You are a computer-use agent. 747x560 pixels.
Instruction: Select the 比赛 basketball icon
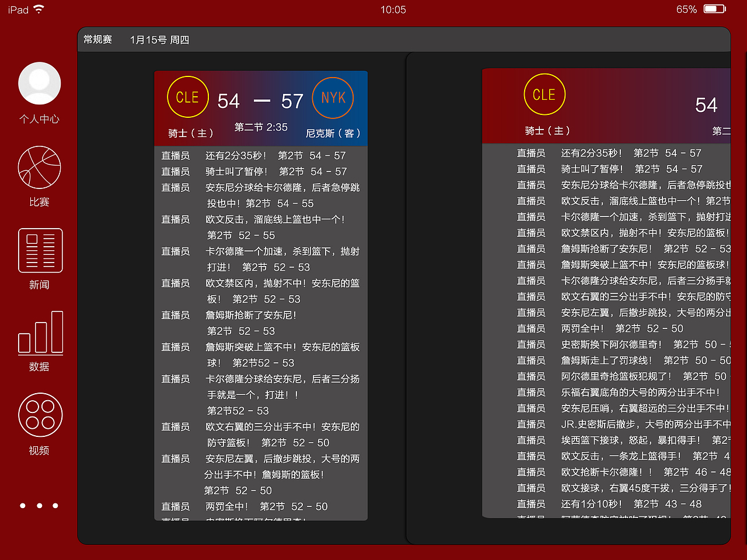(40, 167)
